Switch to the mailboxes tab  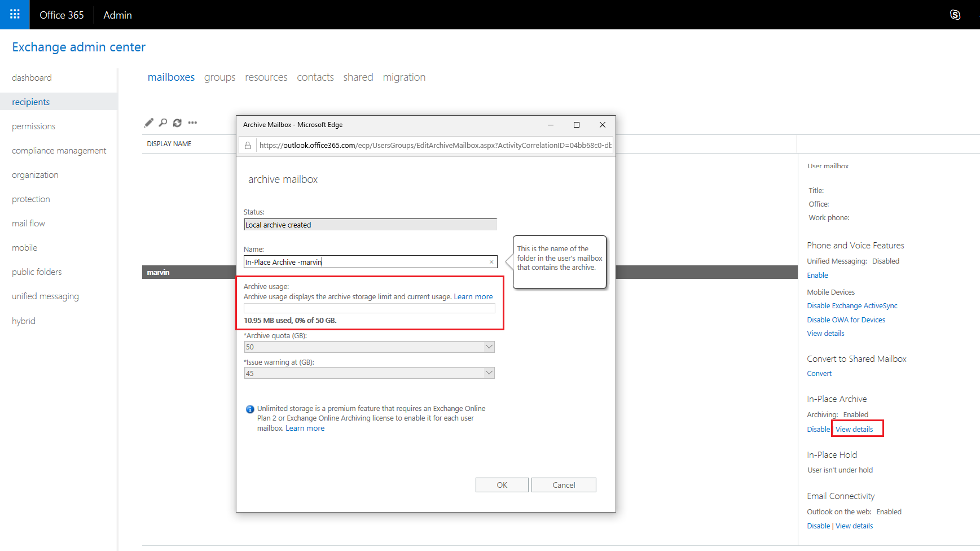click(x=171, y=77)
